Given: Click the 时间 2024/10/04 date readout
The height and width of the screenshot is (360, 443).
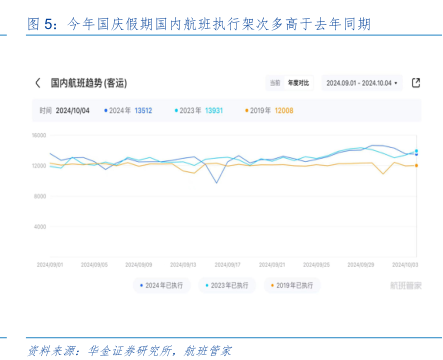Looking at the screenshot, I should coord(64,111).
